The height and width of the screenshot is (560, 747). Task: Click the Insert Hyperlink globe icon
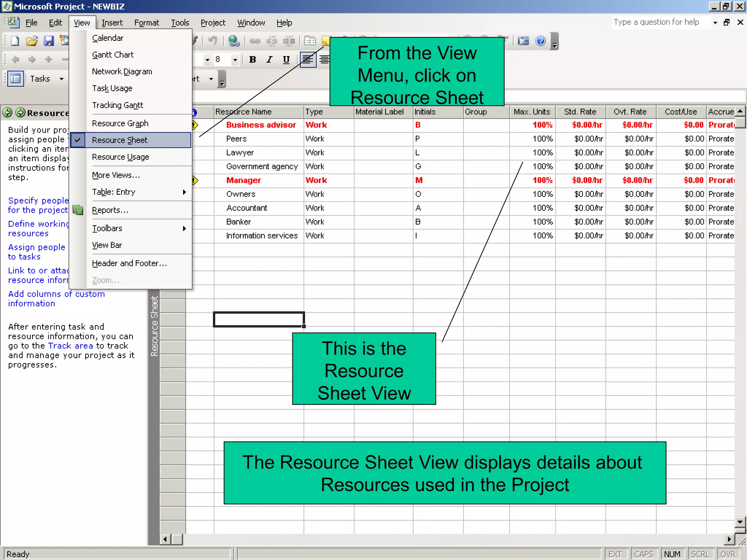234,41
